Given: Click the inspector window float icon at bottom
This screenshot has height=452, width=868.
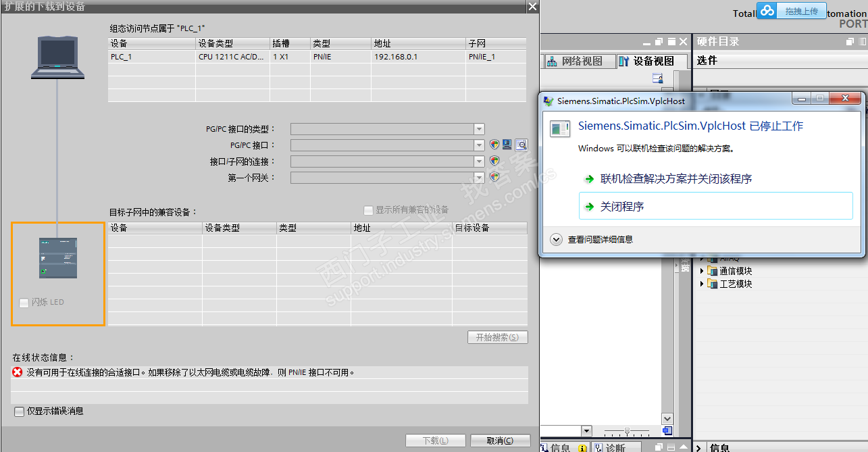Looking at the screenshot, I should 659,447.
